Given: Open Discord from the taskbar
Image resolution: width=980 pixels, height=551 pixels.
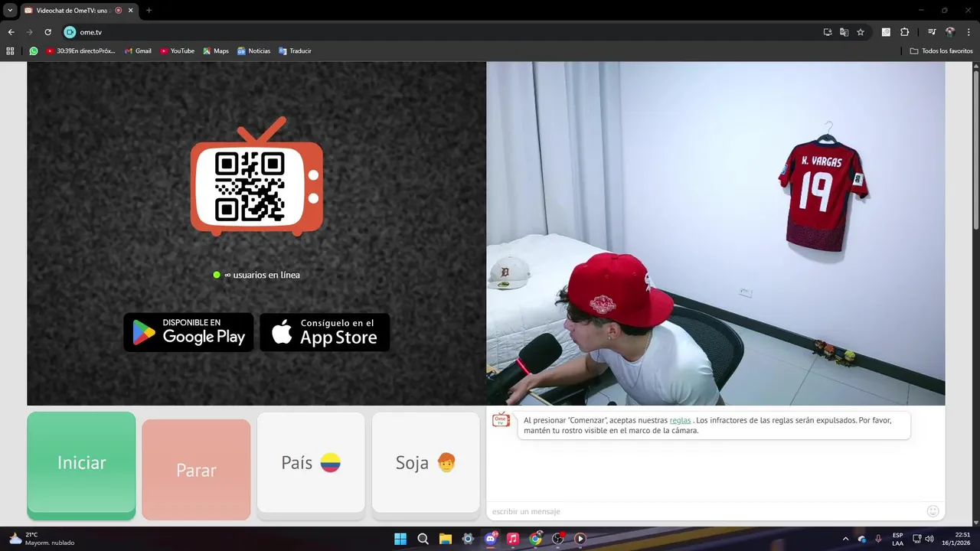Looking at the screenshot, I should [x=491, y=539].
